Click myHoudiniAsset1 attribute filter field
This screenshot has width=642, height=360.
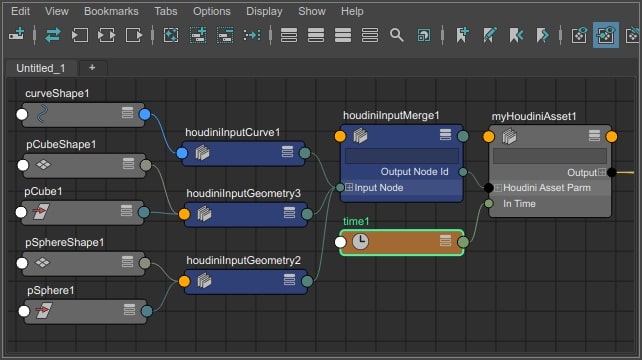(550, 156)
